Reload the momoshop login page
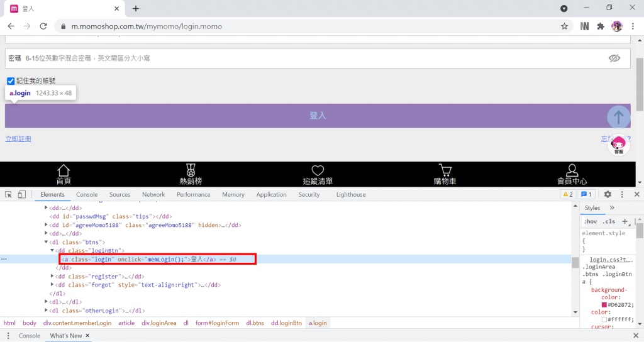Viewport: 644px width, 342px height. click(43, 26)
